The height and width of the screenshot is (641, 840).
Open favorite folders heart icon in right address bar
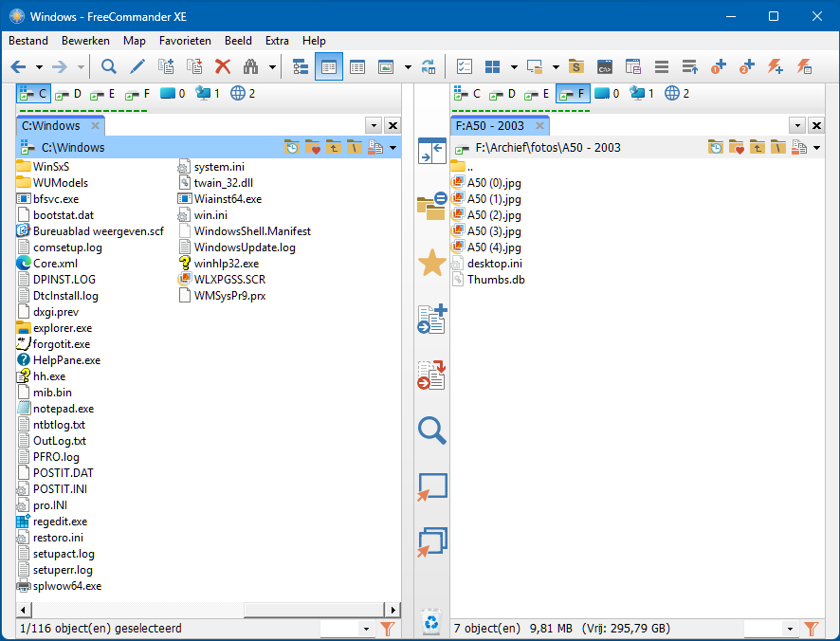pyautogui.click(x=736, y=147)
